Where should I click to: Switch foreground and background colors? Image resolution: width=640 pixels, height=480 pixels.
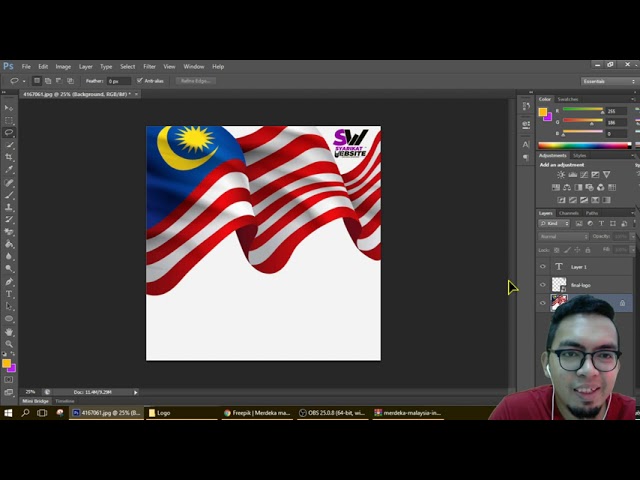point(13,354)
